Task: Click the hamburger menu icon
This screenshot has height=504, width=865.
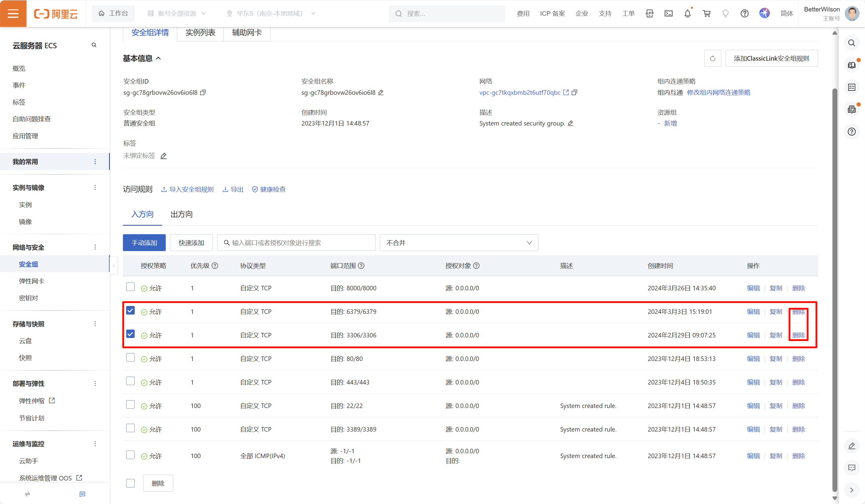Action: pyautogui.click(x=13, y=13)
